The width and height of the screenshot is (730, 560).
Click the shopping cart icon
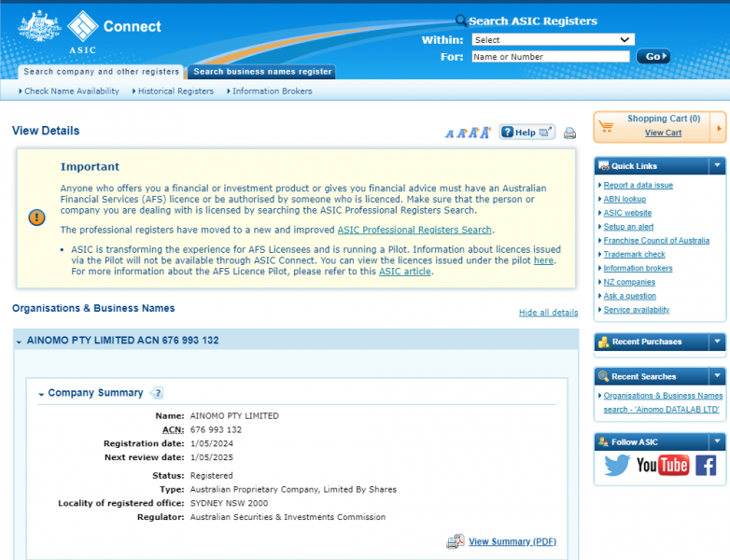[606, 126]
